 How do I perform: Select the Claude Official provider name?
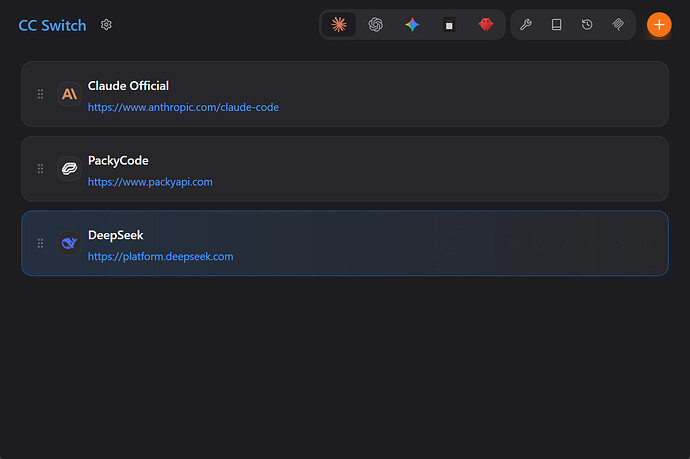point(128,86)
